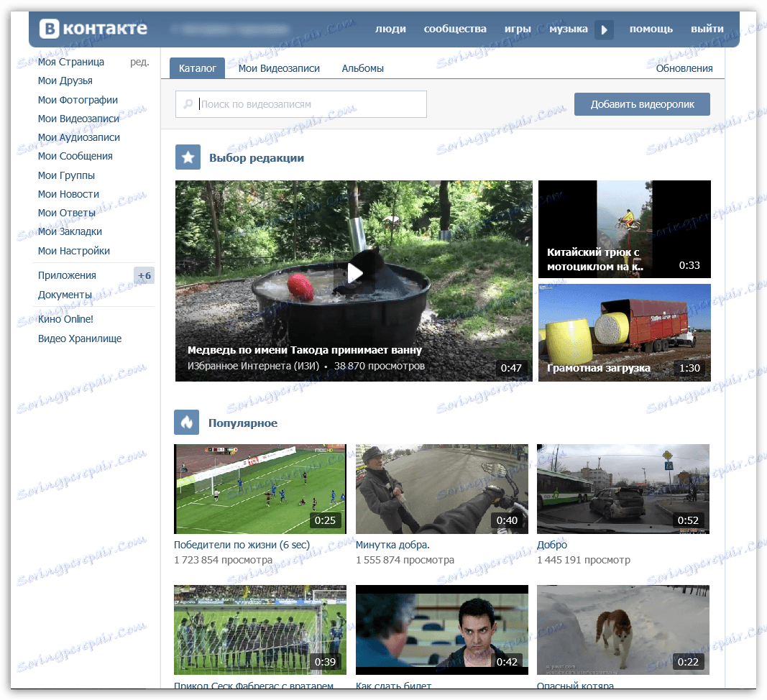Open the dashcam video thumbnail lasting 0:52
This screenshot has height=700, width=767.
[623, 489]
